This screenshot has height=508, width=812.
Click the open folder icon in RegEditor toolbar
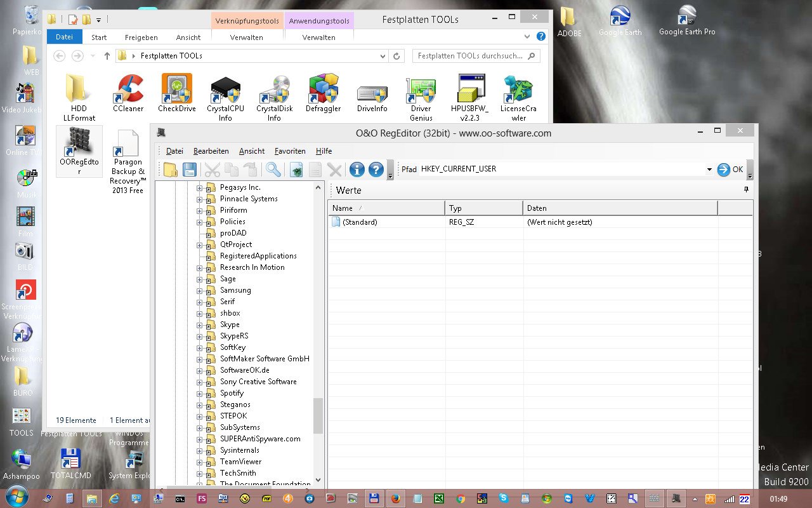pos(171,170)
